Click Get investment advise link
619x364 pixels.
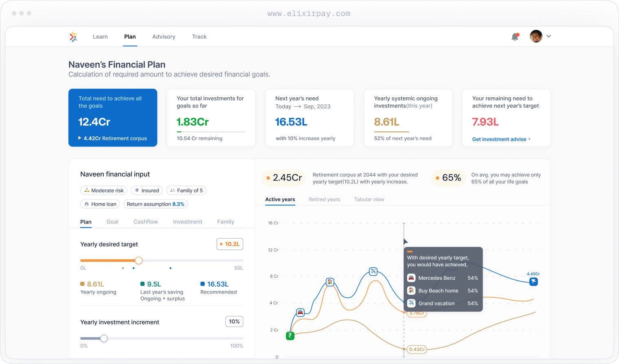click(501, 139)
